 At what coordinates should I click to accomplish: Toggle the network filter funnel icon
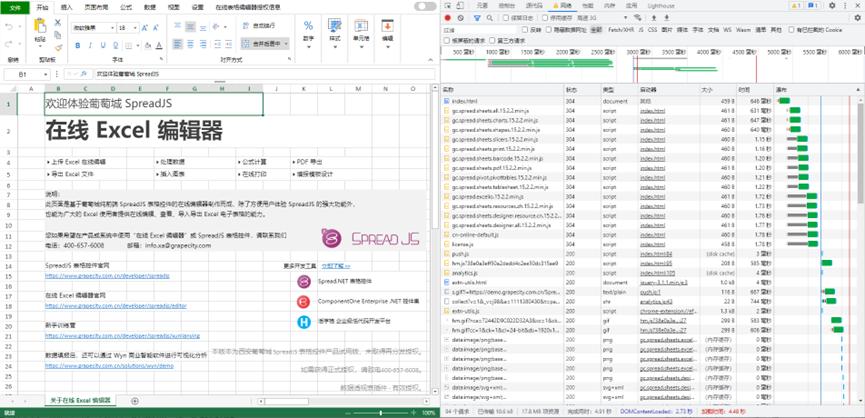(477, 18)
